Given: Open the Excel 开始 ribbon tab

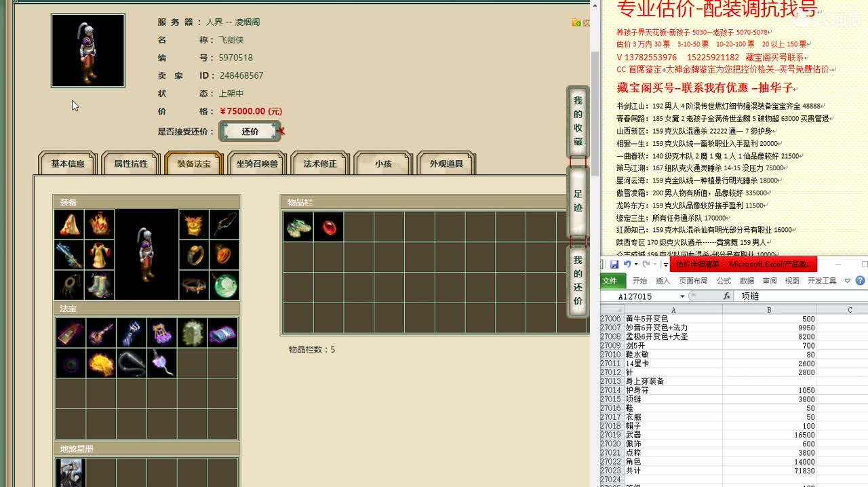Looking at the screenshot, I should [640, 281].
